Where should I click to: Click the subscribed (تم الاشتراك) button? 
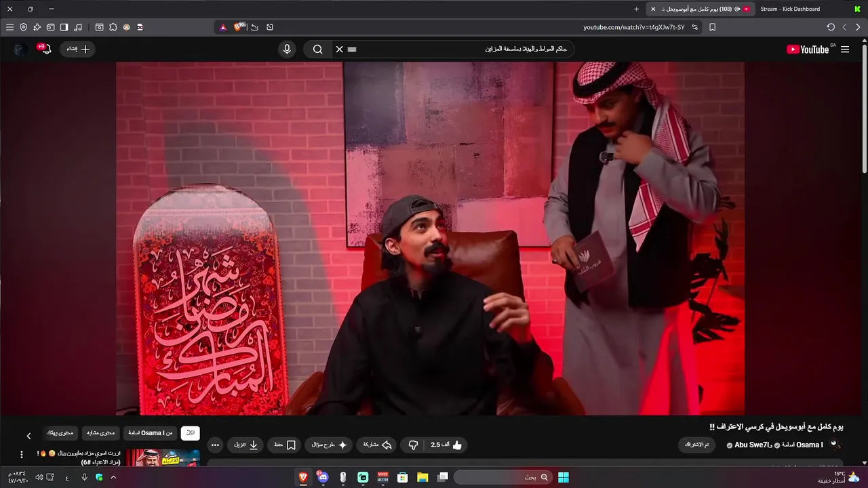point(697,445)
